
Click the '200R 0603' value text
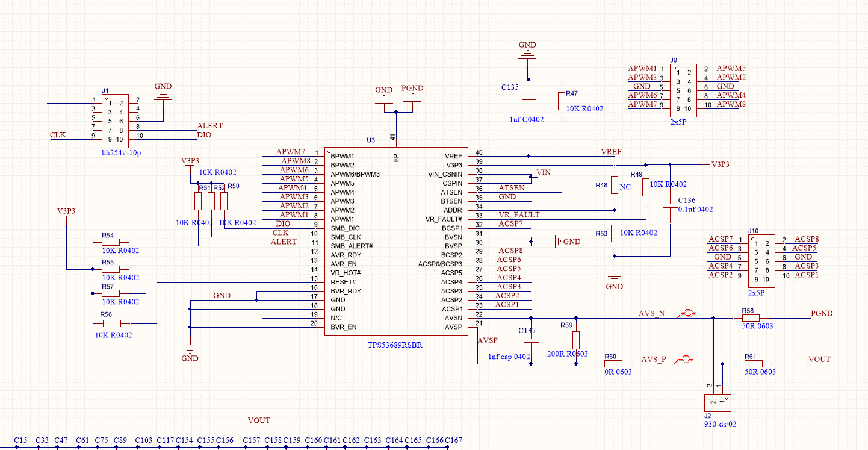[569, 354]
